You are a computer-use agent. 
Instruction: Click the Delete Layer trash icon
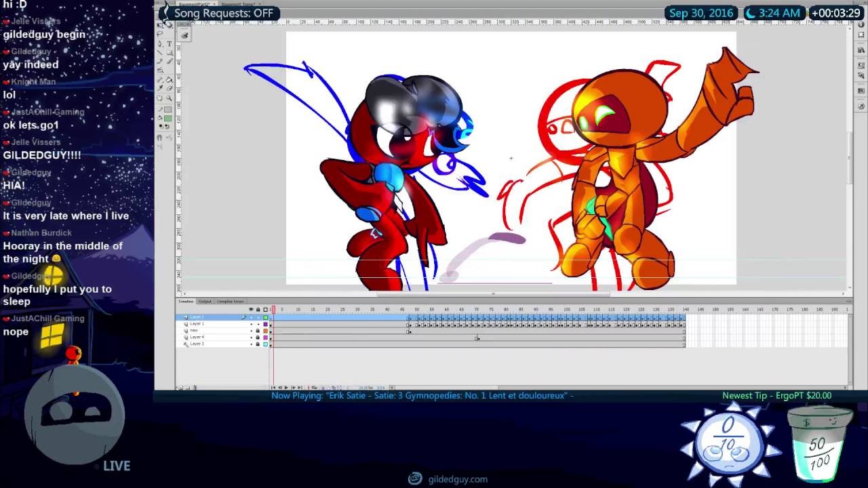195,388
